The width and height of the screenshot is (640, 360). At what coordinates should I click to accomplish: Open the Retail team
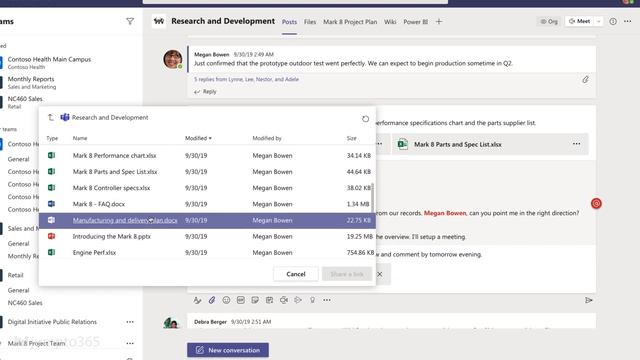point(16,275)
